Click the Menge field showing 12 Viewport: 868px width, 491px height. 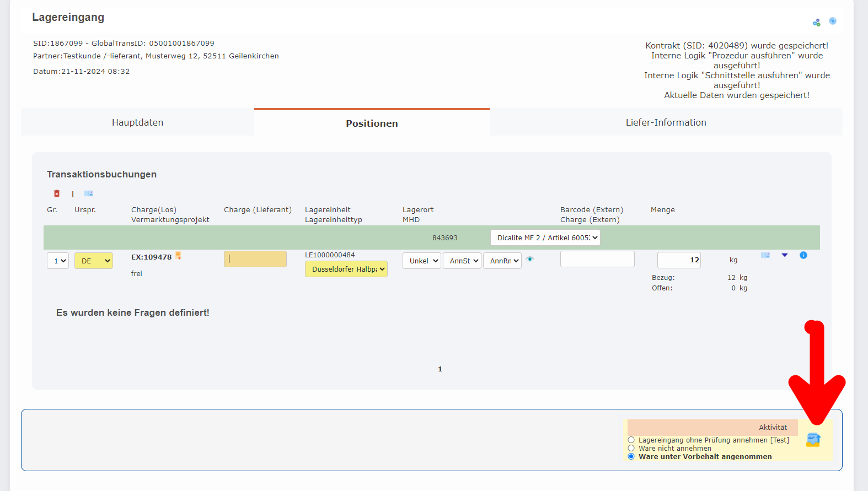point(679,260)
